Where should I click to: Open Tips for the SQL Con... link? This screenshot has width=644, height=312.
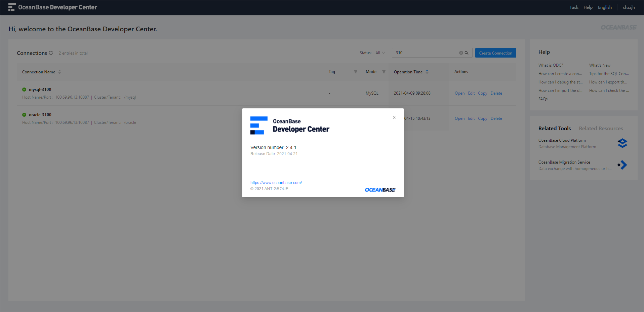pos(609,74)
